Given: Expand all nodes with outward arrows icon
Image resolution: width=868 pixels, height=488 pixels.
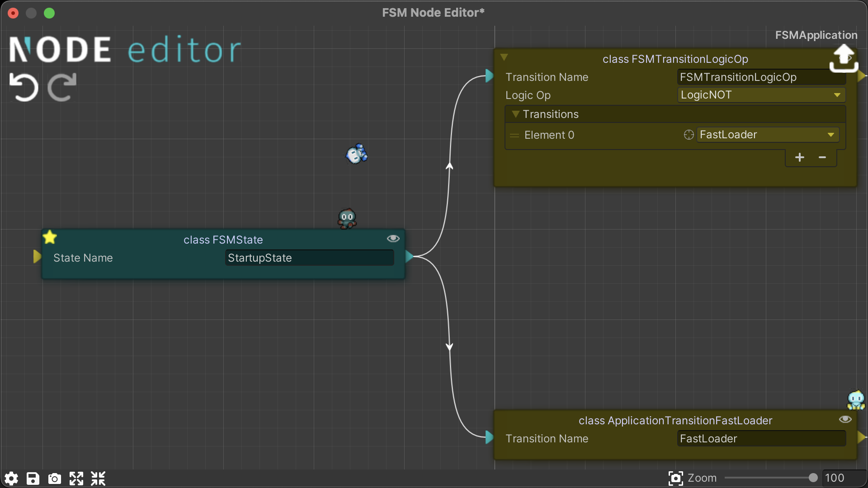Looking at the screenshot, I should 76,479.
